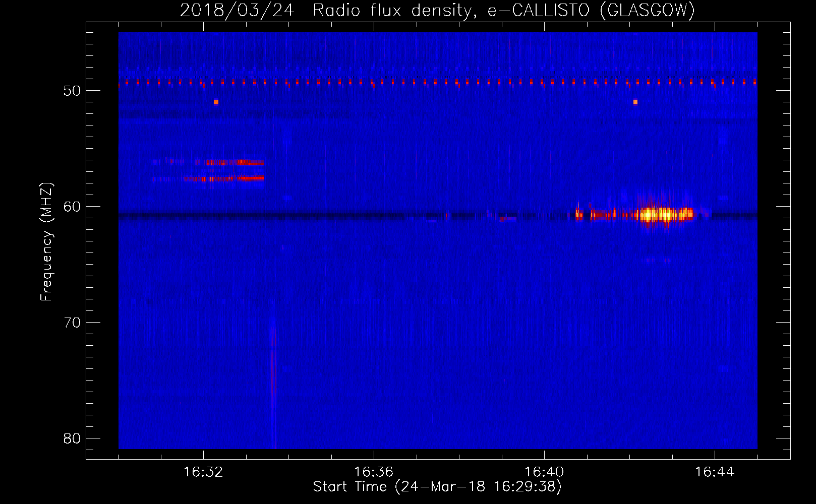
Task: Click the 16:36 time tick label
Action: 374,472
